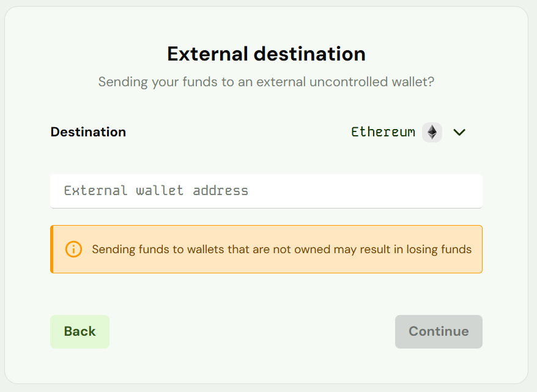Click the losing funds warning message
Image resolution: width=537 pixels, height=392 pixels.
[281, 250]
